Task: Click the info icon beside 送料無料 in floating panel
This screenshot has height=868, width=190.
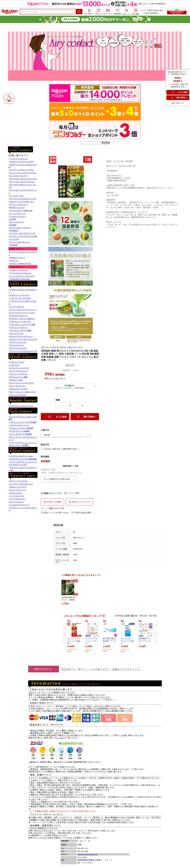Action: click(x=182, y=81)
